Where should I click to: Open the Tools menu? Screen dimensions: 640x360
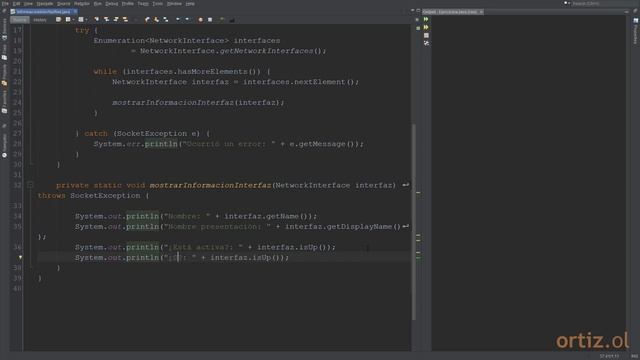[x=158, y=4]
